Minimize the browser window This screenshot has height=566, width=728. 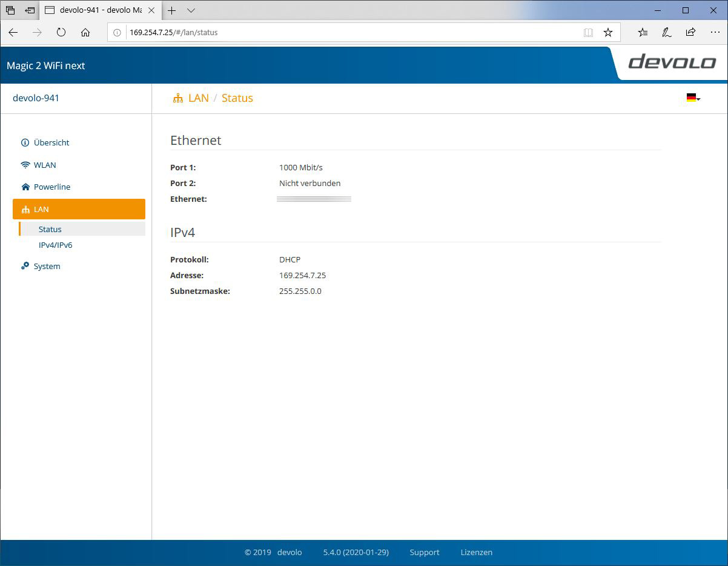pos(658,10)
